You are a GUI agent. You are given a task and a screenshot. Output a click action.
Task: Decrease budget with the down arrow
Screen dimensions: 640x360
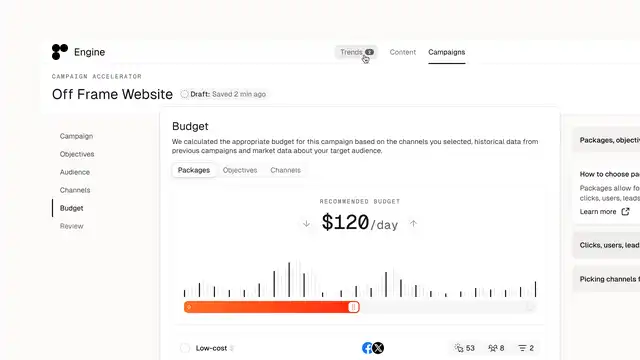pyautogui.click(x=306, y=224)
